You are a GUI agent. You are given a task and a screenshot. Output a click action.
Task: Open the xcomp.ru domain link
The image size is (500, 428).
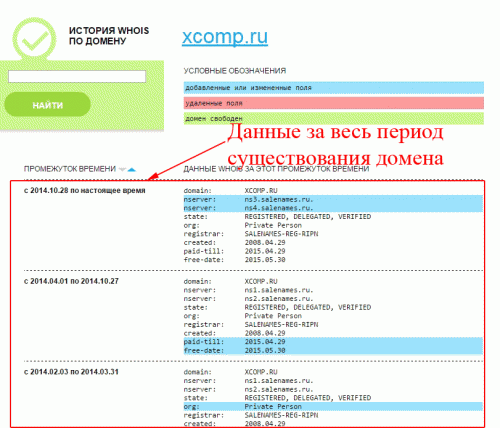[225, 36]
